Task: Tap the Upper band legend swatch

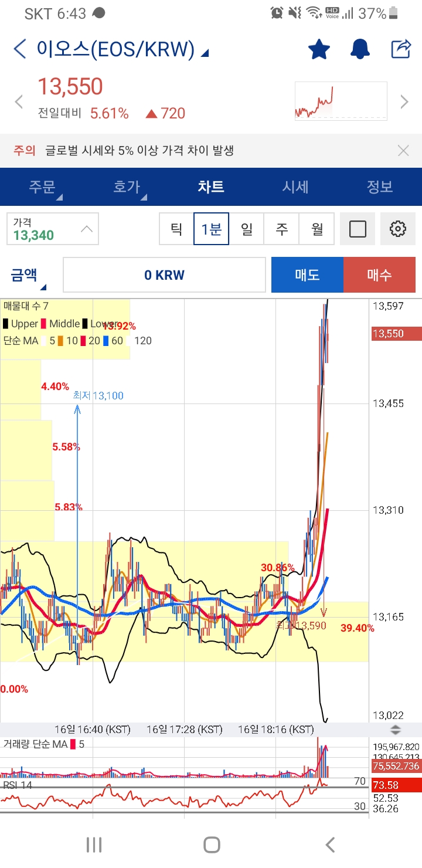Action: [5, 324]
